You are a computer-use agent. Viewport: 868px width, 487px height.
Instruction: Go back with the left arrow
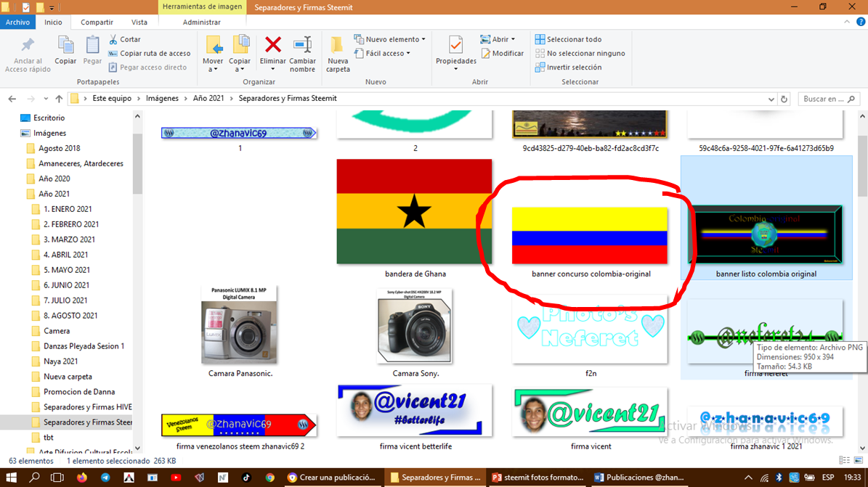pos(12,99)
